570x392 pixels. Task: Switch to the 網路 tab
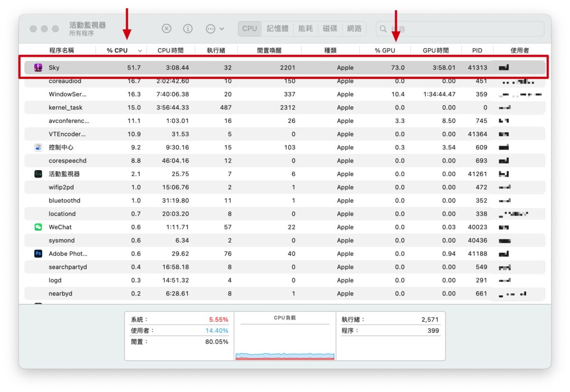[354, 28]
